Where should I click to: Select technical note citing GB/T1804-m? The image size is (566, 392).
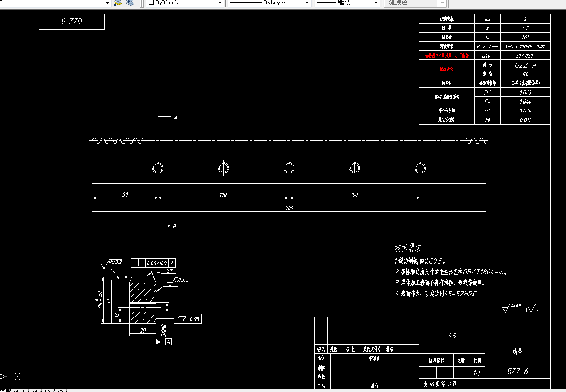[450, 272]
